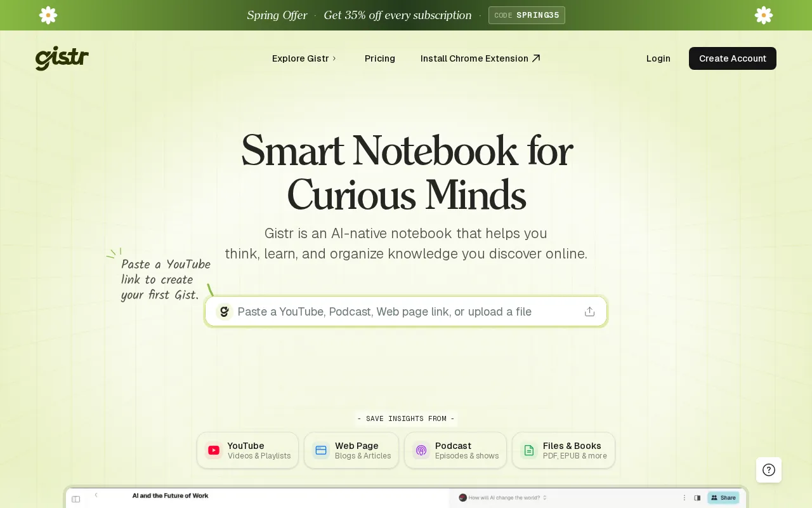The height and width of the screenshot is (508, 812).
Task: Select the Podcast source card
Action: (x=455, y=450)
